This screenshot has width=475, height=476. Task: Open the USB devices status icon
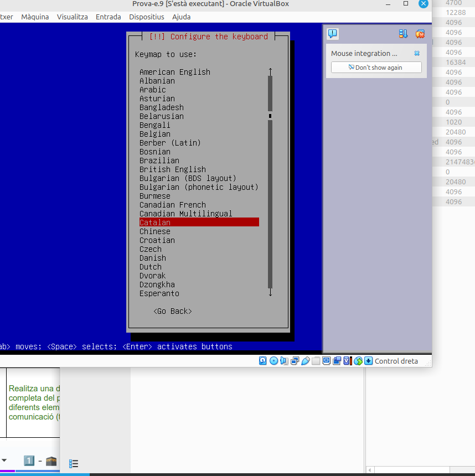pos(305,361)
